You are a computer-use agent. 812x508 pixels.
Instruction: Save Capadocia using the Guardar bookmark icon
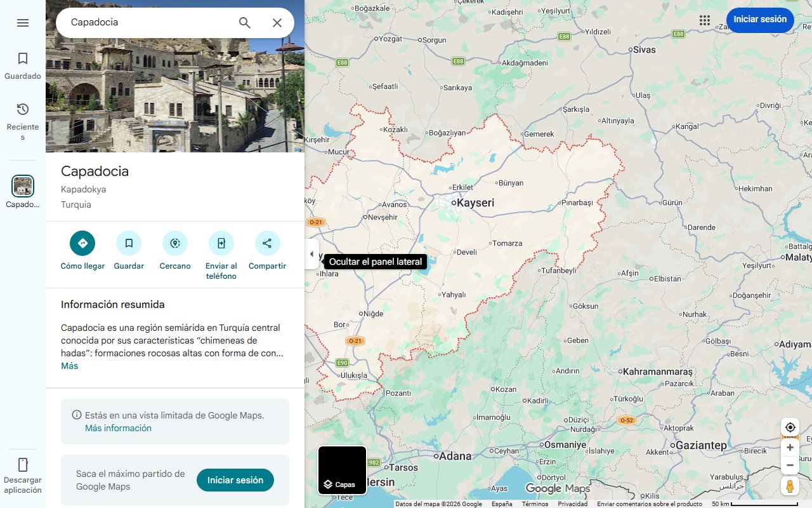tap(128, 243)
